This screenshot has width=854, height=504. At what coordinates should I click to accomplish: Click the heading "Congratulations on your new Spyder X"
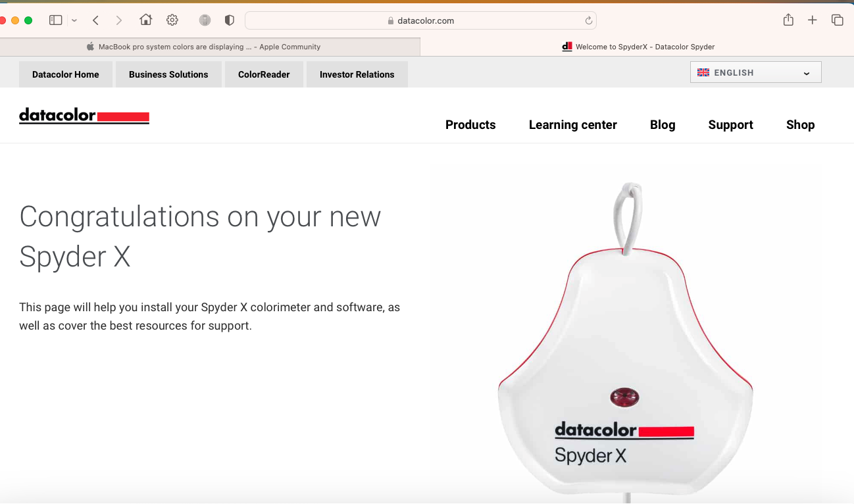click(x=200, y=236)
